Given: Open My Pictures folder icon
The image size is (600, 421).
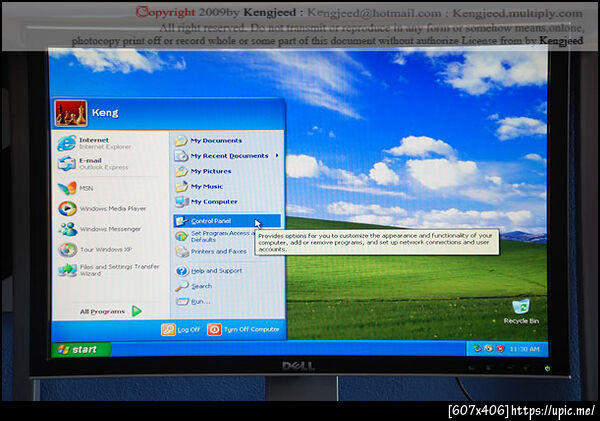Looking at the screenshot, I should [x=181, y=171].
